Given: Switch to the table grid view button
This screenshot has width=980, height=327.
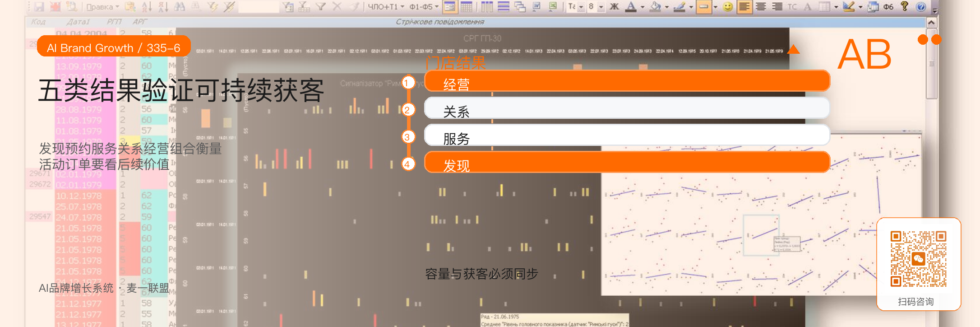Looking at the screenshot, I should click(466, 7).
